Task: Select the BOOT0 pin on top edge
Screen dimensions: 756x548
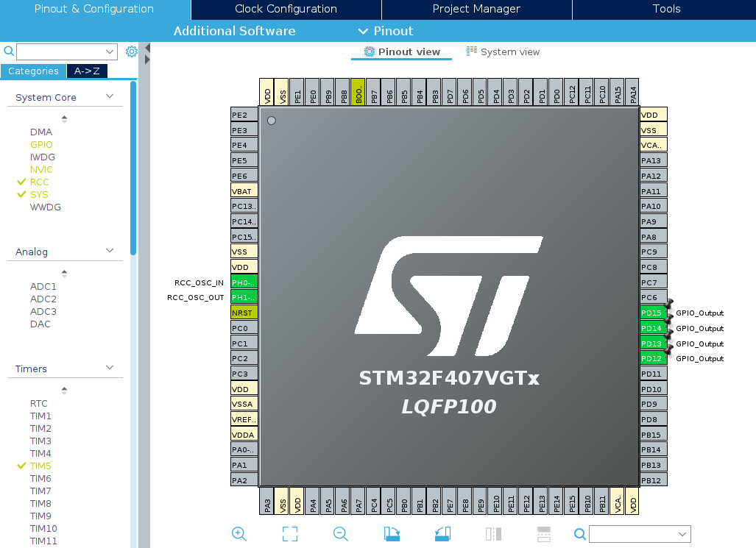Action: click(358, 91)
